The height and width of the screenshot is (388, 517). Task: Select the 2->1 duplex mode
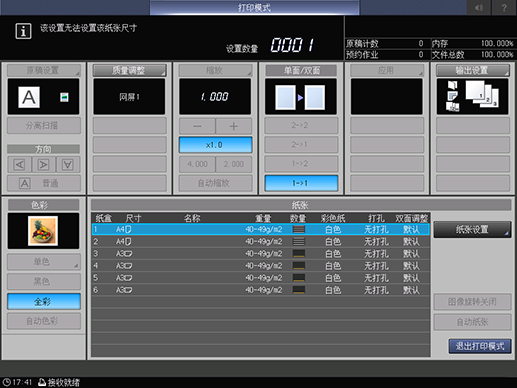(301, 144)
